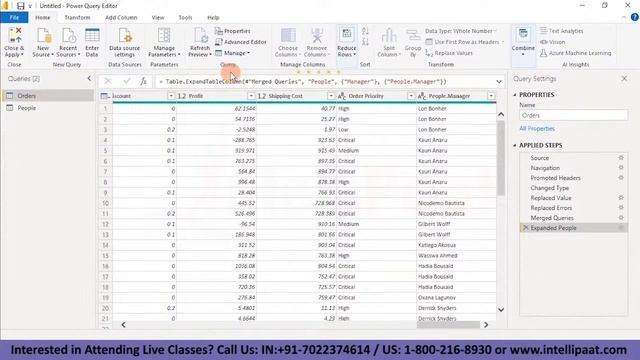Open the Advanced Editor
Image resolution: width=640 pixels, height=360 pixels.
click(x=241, y=42)
